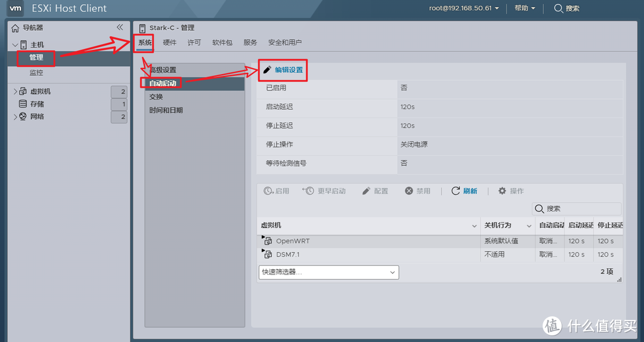The width and height of the screenshot is (644, 342).
Task: Click the 更早启动 button label
Action: point(332,191)
